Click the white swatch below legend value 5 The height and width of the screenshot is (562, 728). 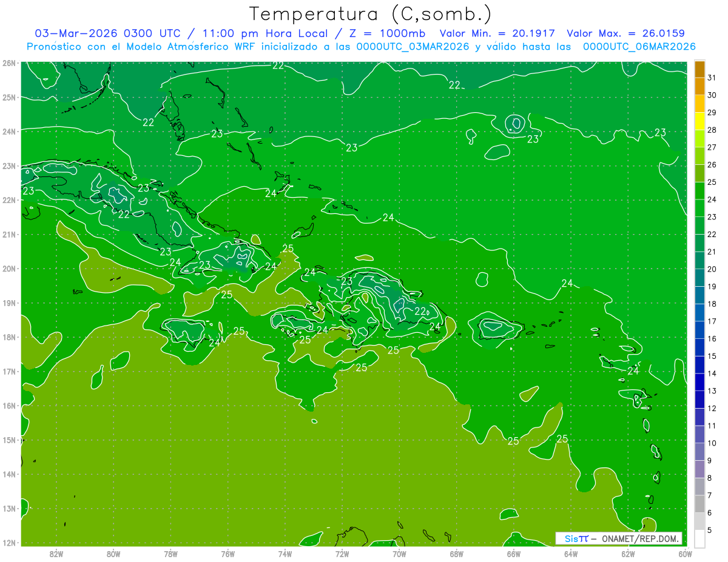(x=699, y=538)
